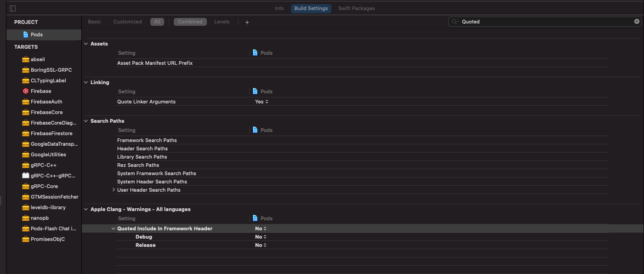644x274 pixels.
Task: Open the Swift Packages tab
Action: 357,8
